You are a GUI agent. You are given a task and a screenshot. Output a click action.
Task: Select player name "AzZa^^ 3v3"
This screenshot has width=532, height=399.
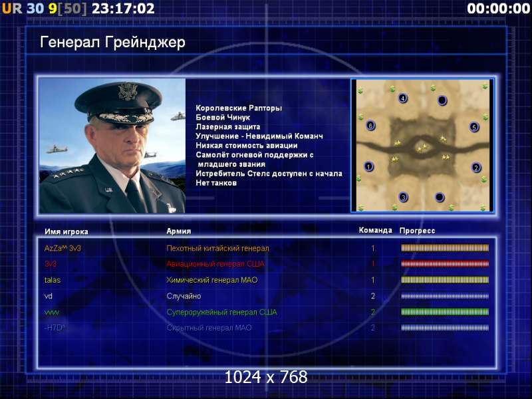coord(63,248)
